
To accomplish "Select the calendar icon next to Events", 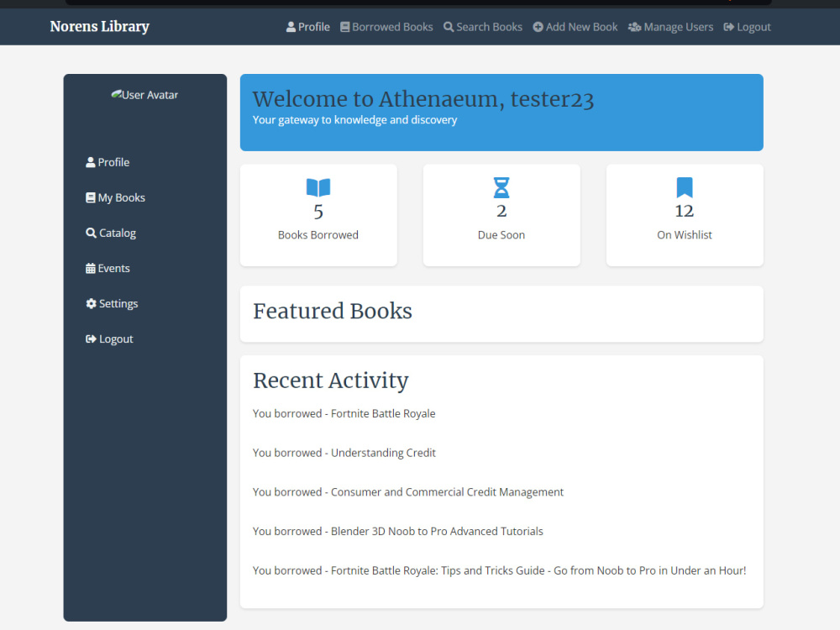I will [90, 268].
